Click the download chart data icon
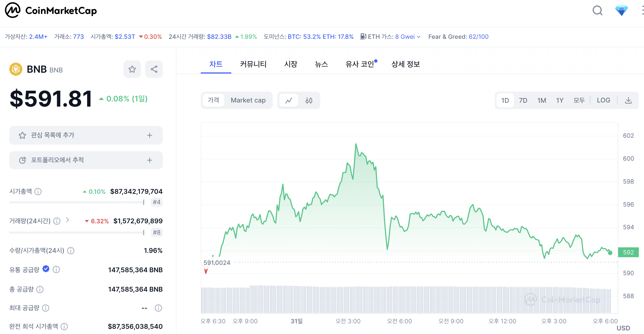This screenshot has width=644, height=334. pyautogui.click(x=628, y=100)
